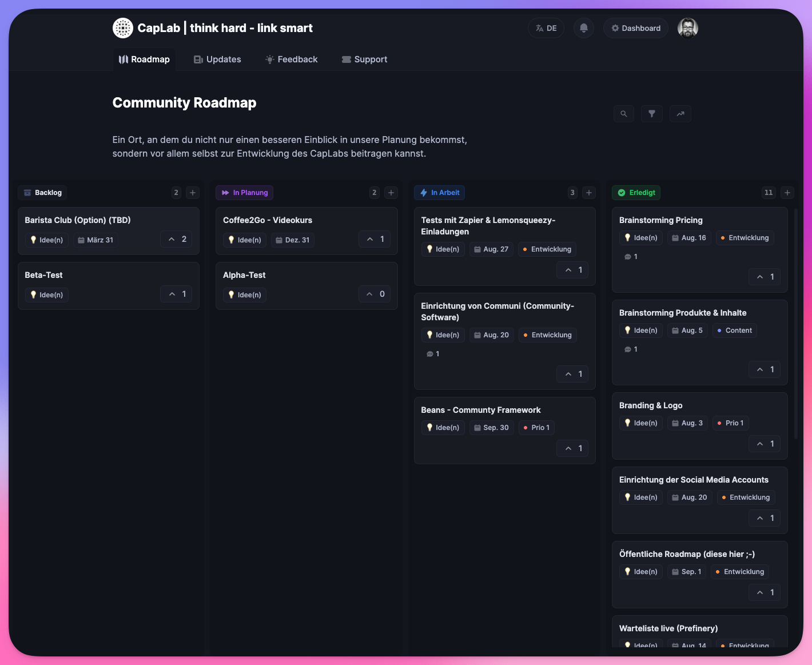Upvote the Alpha-Test card
This screenshot has height=665, width=812.
[376, 294]
